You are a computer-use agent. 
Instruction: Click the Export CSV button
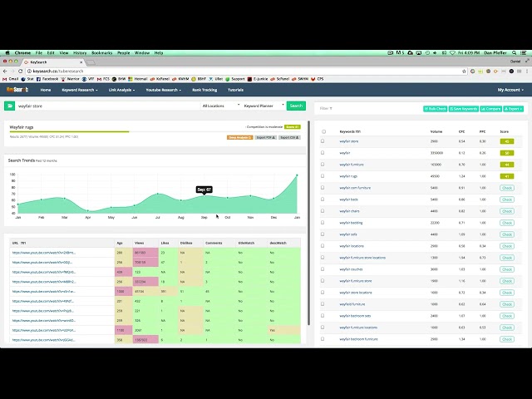[x=289, y=137]
